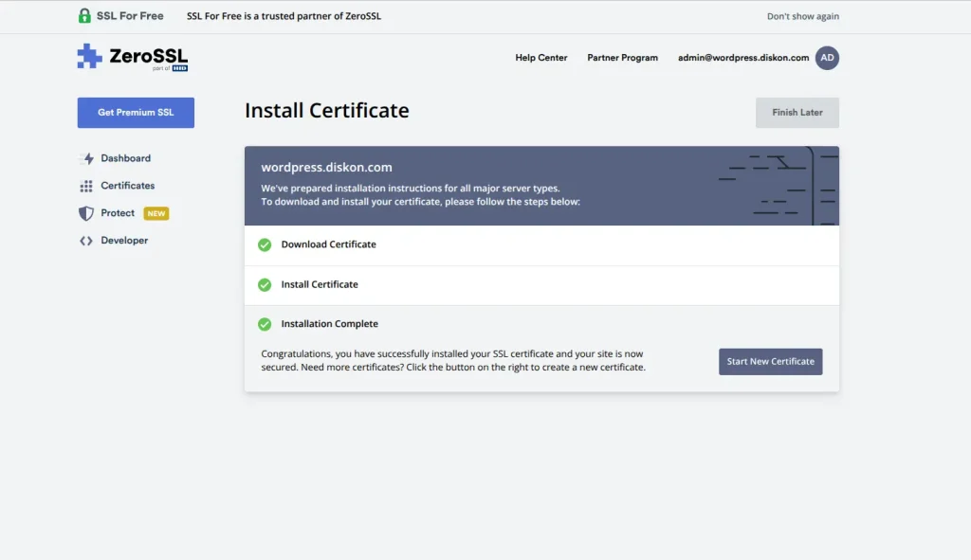
Task: Click the checkmark beside Installation Complete
Action: click(264, 324)
